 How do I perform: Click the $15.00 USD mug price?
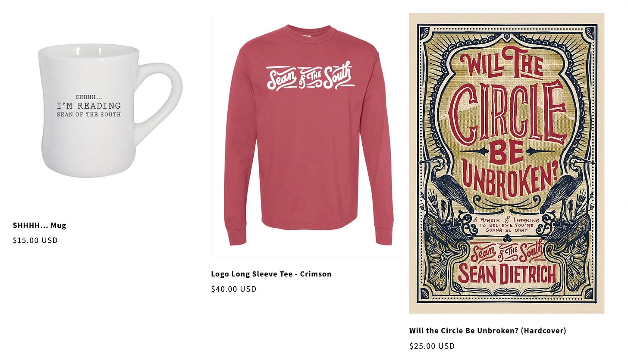point(35,240)
